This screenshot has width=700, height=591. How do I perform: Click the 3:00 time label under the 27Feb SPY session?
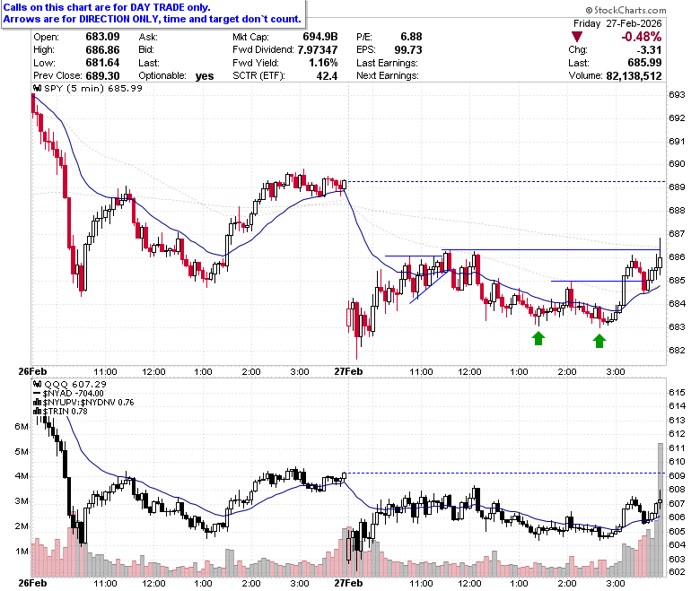[615, 371]
